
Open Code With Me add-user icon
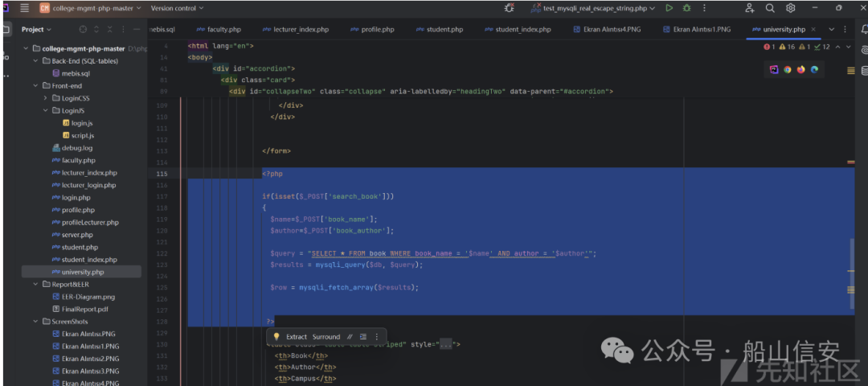[x=750, y=8]
